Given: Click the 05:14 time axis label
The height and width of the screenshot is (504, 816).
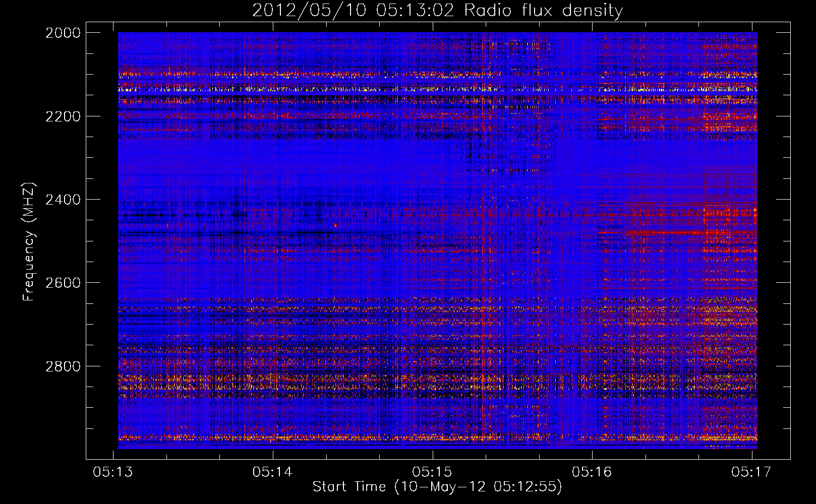Looking at the screenshot, I should coord(273,472).
